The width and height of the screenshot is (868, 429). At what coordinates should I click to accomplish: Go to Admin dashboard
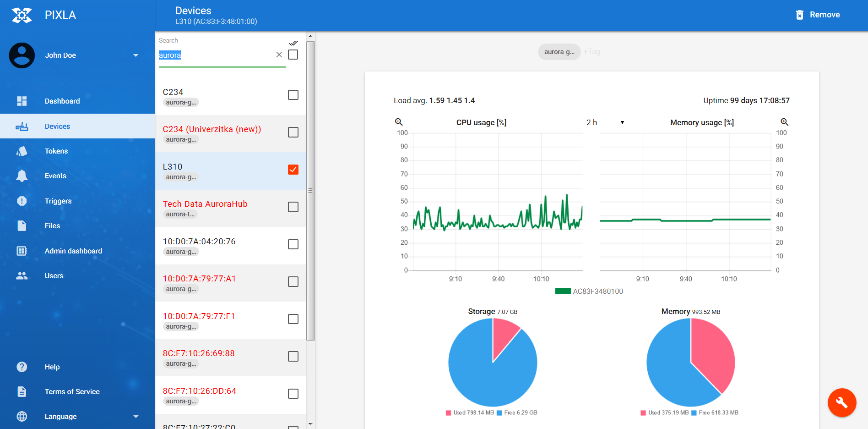(x=77, y=251)
